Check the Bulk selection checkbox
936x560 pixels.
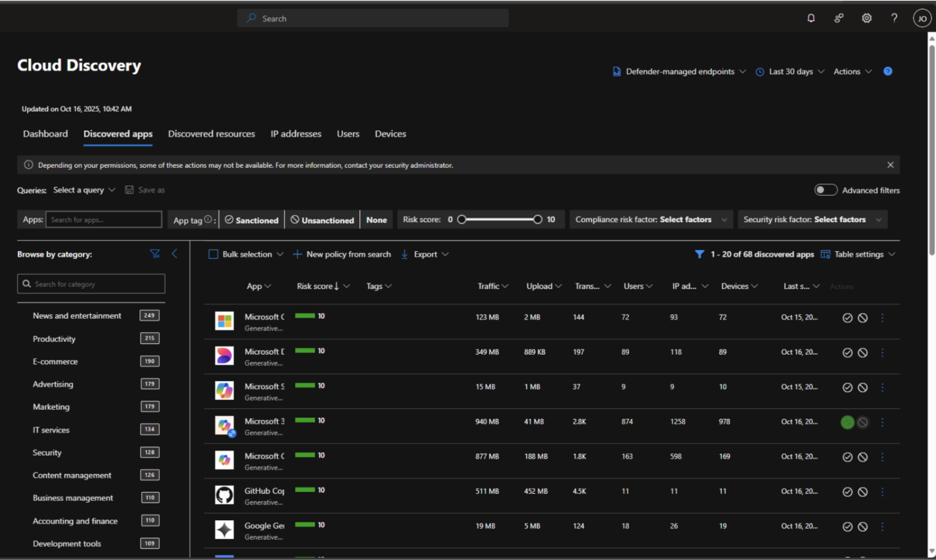coord(213,254)
